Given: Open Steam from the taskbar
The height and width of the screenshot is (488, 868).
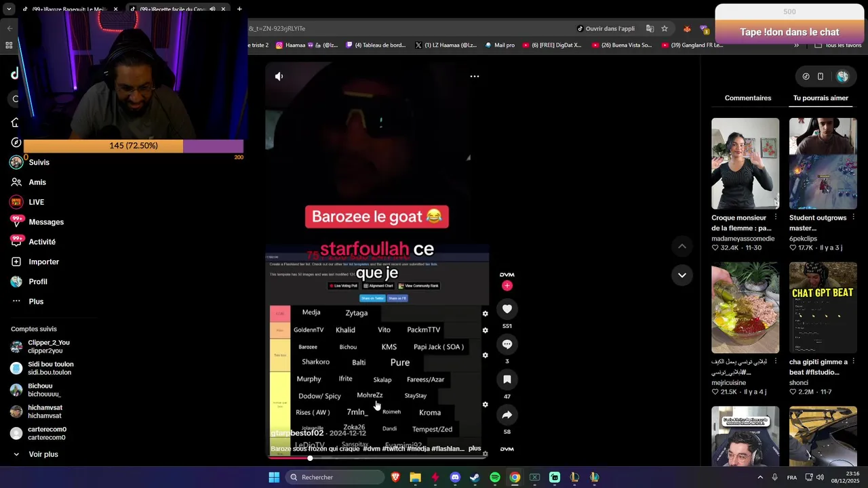Looking at the screenshot, I should click(x=475, y=477).
